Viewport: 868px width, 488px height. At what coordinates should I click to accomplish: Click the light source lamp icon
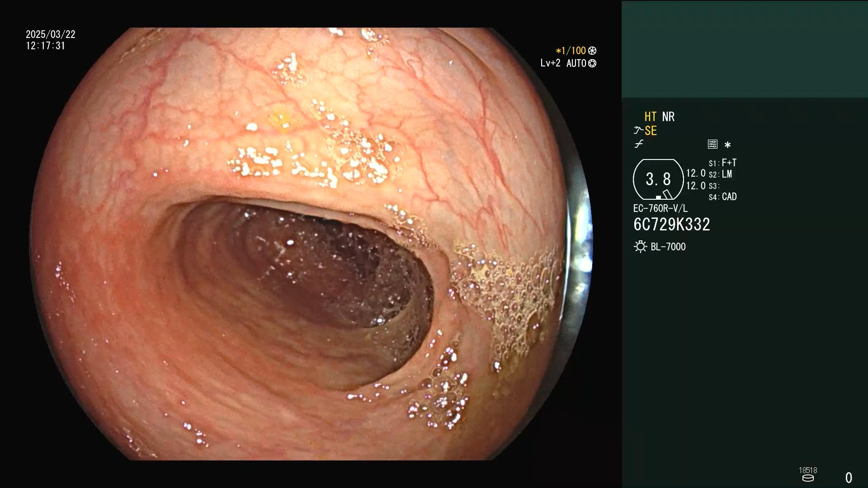(x=640, y=247)
